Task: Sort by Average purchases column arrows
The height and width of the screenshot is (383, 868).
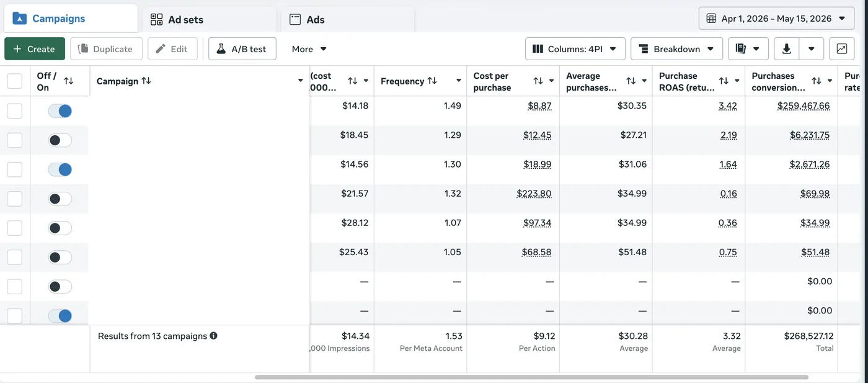Action: [631, 81]
